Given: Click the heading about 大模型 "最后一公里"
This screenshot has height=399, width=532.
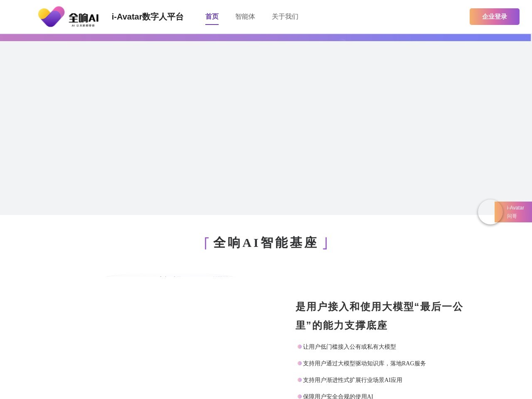Looking at the screenshot, I should pos(379,316).
